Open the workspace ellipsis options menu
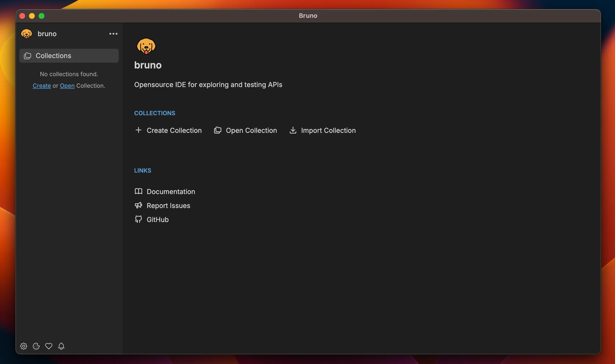This screenshot has height=364, width=615. (x=113, y=34)
